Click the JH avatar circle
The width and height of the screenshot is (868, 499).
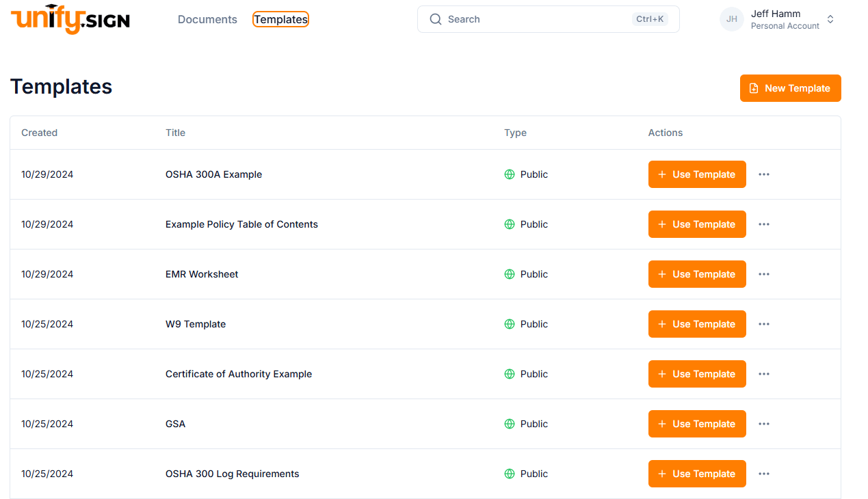pos(731,19)
